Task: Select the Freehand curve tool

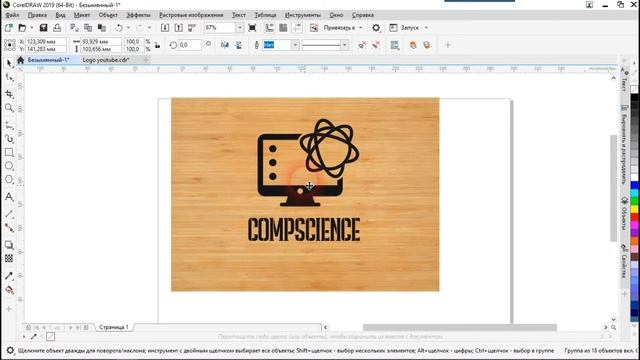Action: click(9, 125)
